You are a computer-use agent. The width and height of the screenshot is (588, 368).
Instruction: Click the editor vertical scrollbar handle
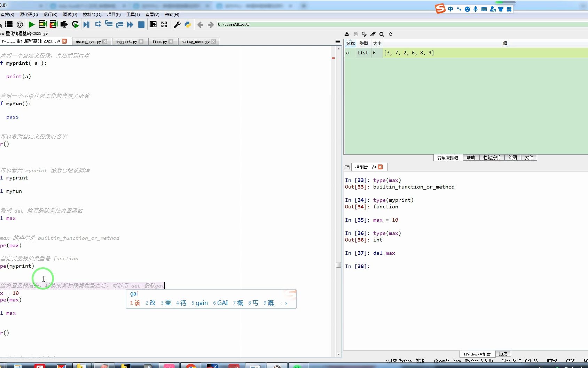coord(338,265)
